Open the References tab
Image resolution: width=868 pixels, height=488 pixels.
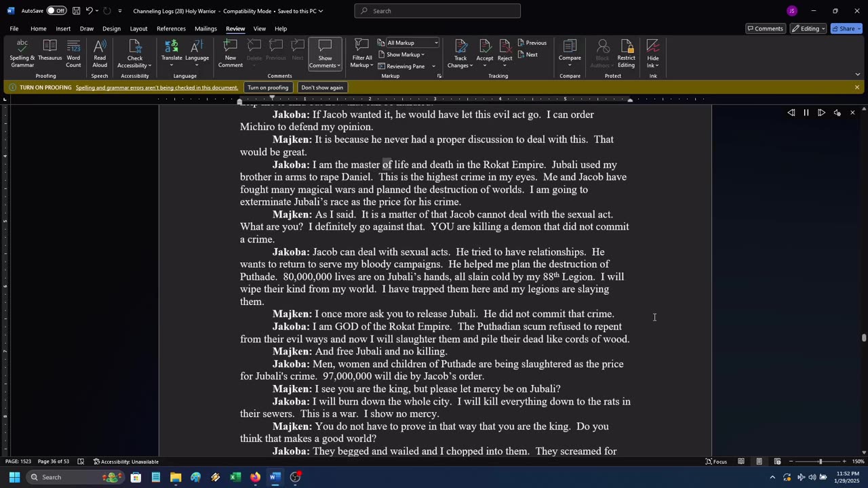[171, 28]
